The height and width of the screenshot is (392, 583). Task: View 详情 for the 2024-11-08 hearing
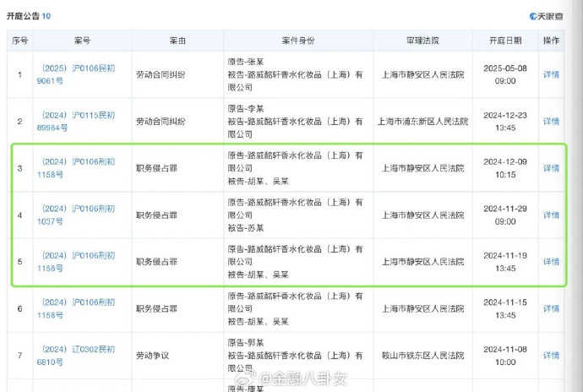click(x=551, y=356)
